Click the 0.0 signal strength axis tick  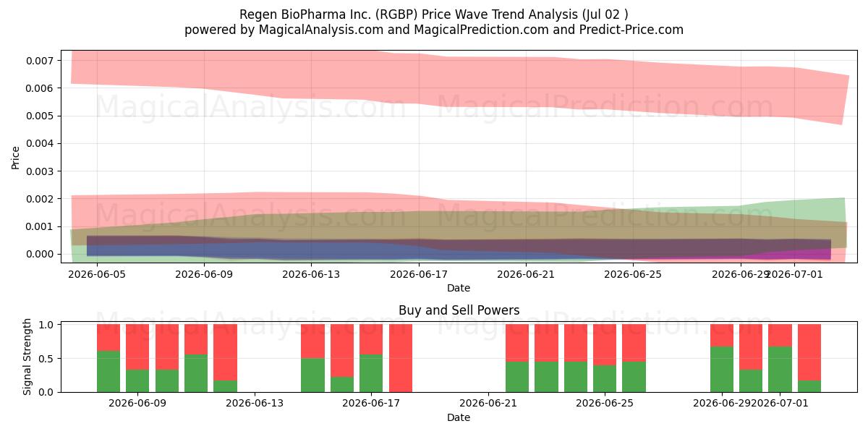coord(48,392)
